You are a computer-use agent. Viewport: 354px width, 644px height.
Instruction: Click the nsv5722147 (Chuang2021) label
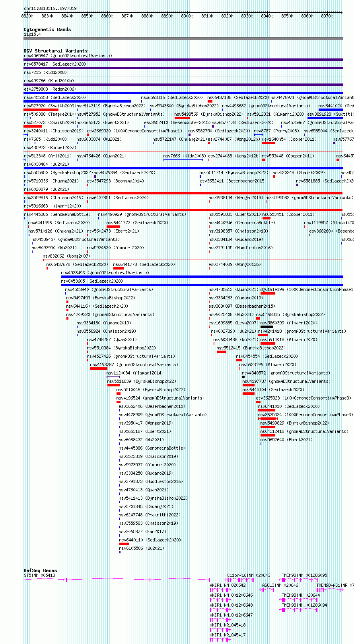(x=180, y=139)
